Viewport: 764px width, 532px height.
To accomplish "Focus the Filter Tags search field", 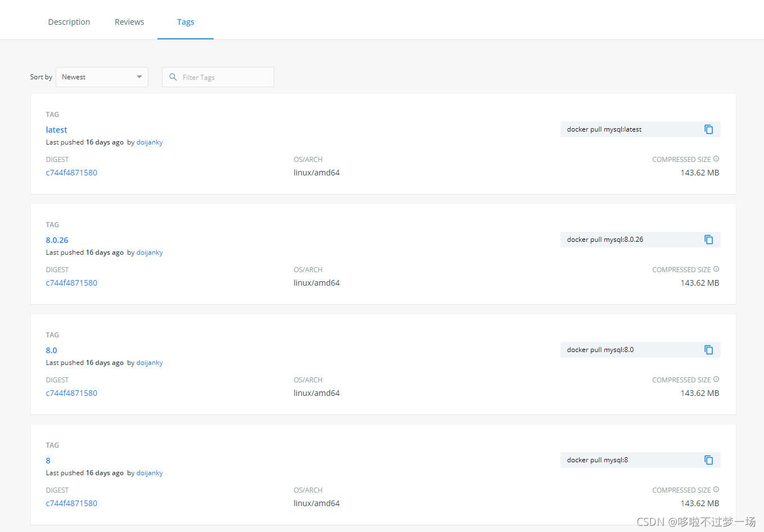I will [x=218, y=77].
